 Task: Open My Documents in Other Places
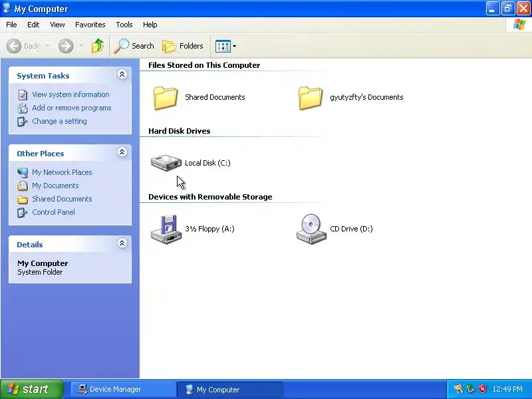point(55,186)
